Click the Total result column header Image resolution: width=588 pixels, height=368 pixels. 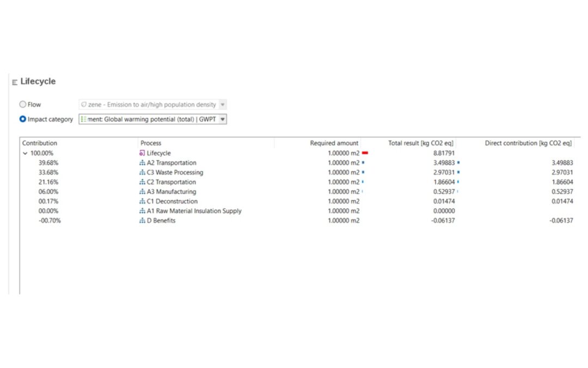point(420,143)
